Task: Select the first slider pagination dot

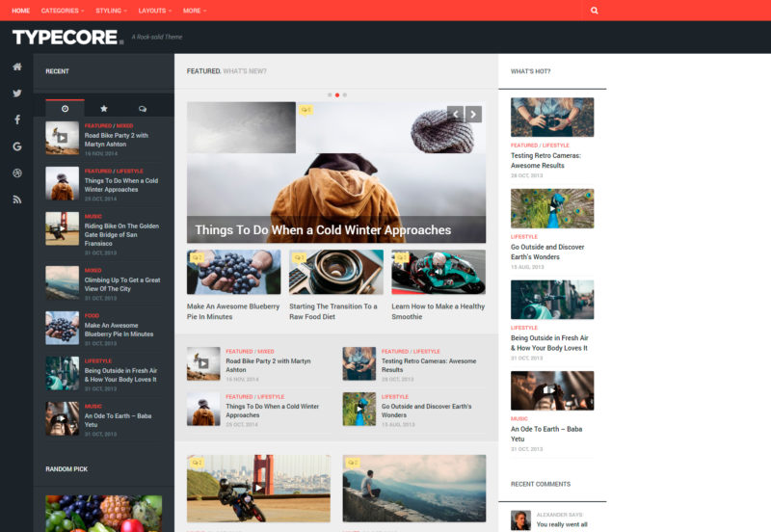Action: pos(330,95)
